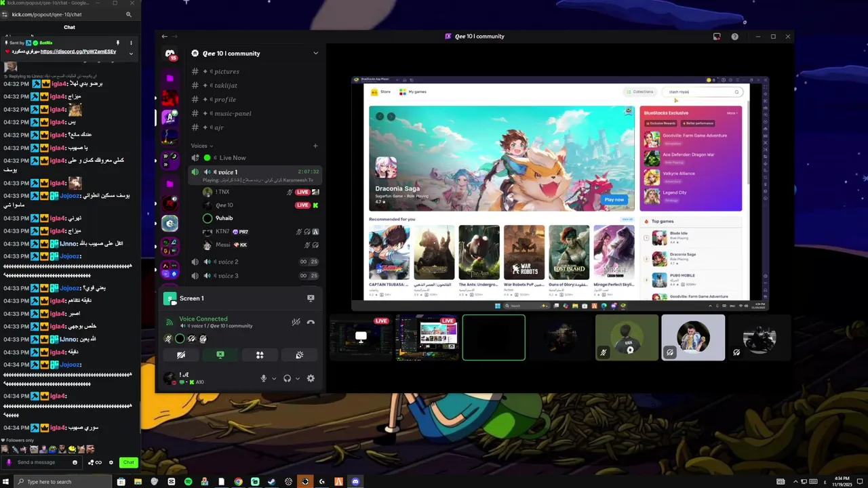Open browser zoom magnifier in address bar

[129, 14]
